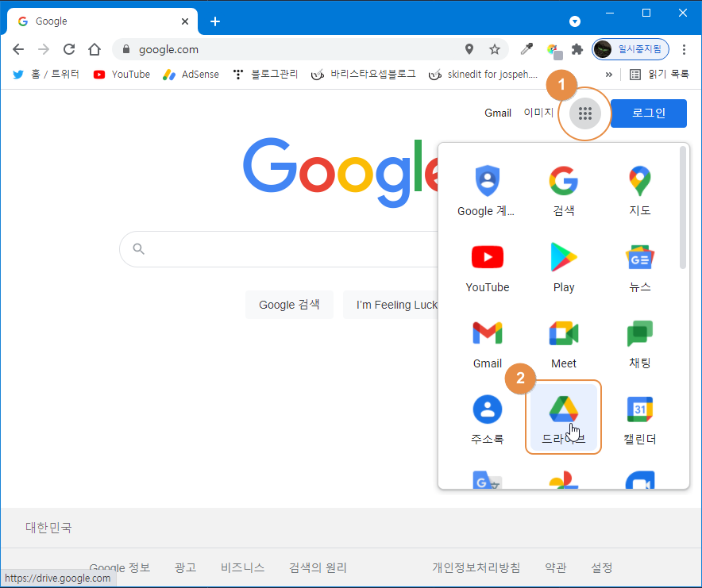Viewport: 702px width, 588px height.
Task: Click the address bar URL google.com
Action: [168, 49]
